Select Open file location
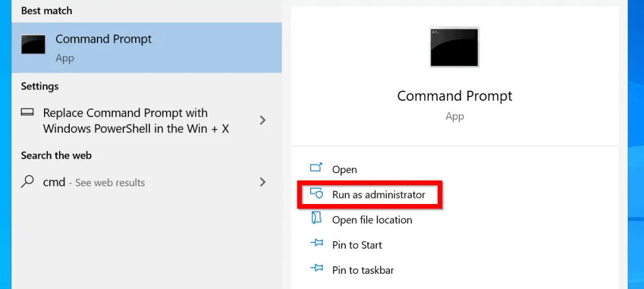The image size is (644, 289). (372, 220)
